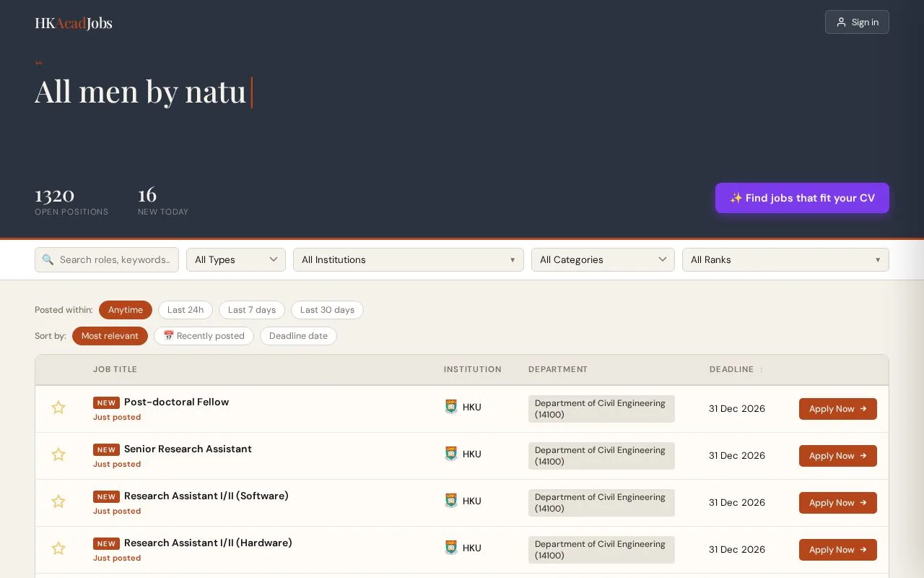Screen dimensions: 924x578
Task: Click Find jobs that fit your CV
Action: 802,198
